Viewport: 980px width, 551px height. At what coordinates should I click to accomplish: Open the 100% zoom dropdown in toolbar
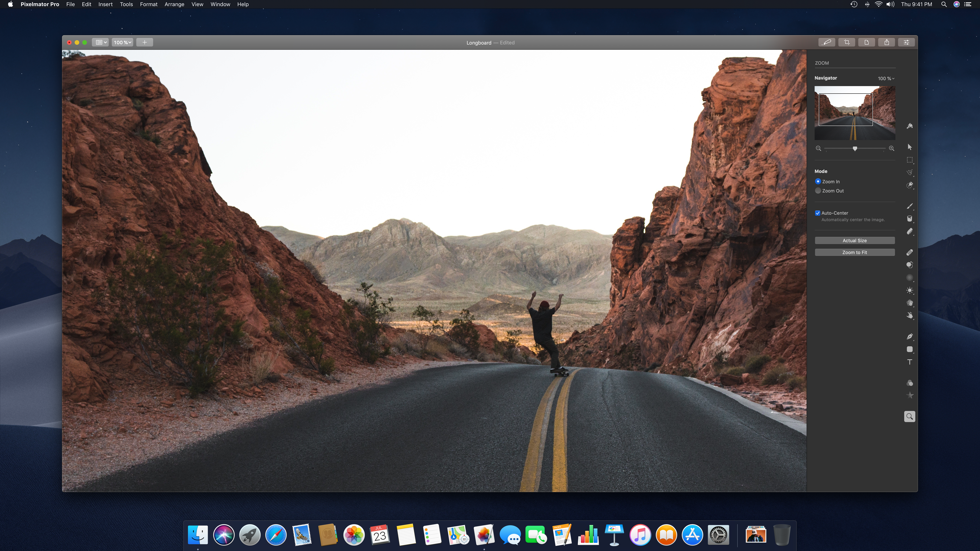[x=122, y=42]
